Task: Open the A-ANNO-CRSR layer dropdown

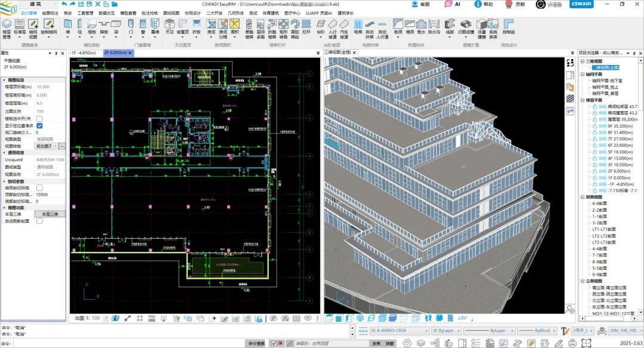Action: tap(399, 330)
